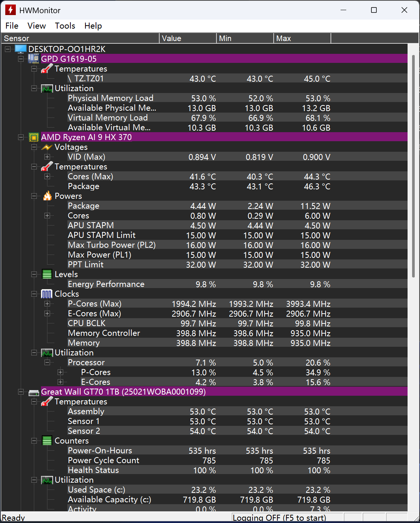The image size is (420, 523).
Task: Expand P-Cores (Max) clocks row
Action: coord(47,303)
